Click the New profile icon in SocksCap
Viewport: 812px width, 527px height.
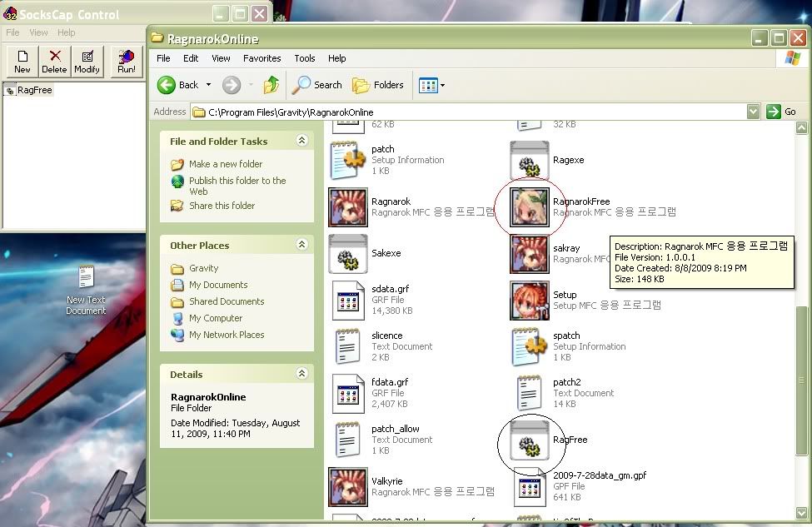[x=22, y=62]
